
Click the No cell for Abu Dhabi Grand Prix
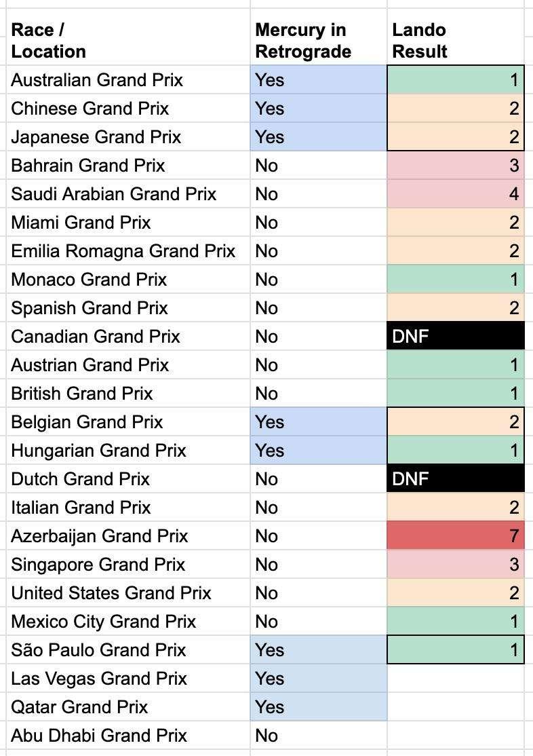(318, 736)
